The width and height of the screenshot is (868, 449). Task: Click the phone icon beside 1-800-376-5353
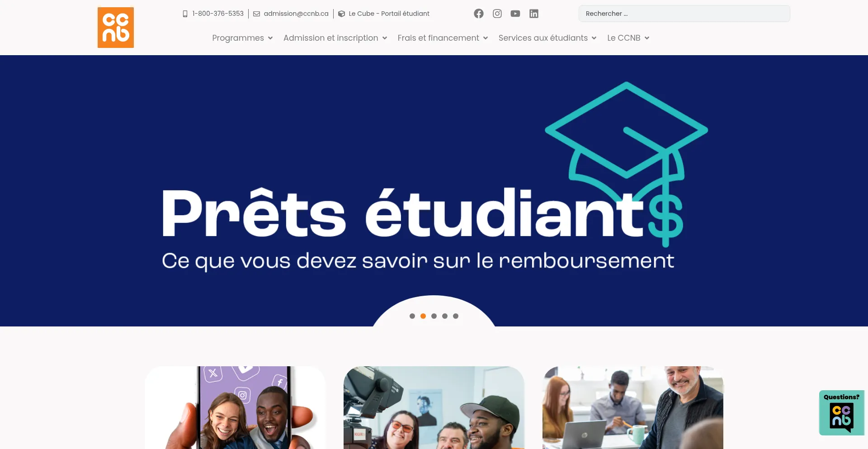(185, 14)
